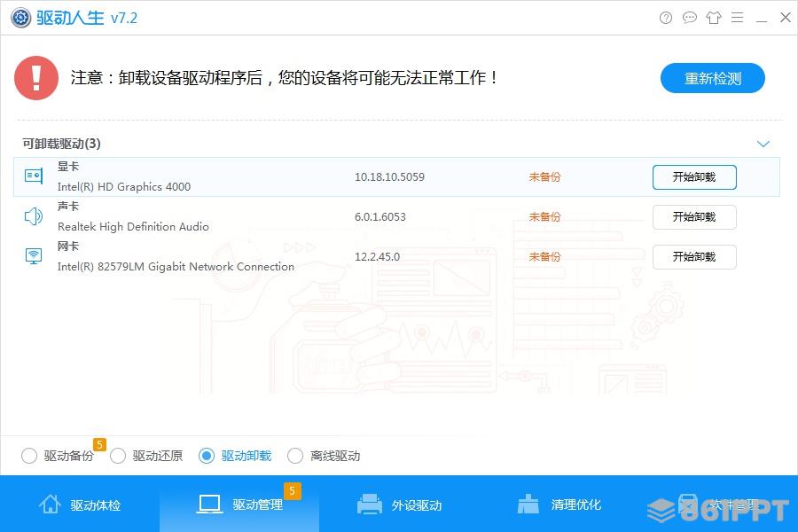Click the orange badge on 驱动管理 tab
The height and width of the screenshot is (532, 798).
[292, 490]
